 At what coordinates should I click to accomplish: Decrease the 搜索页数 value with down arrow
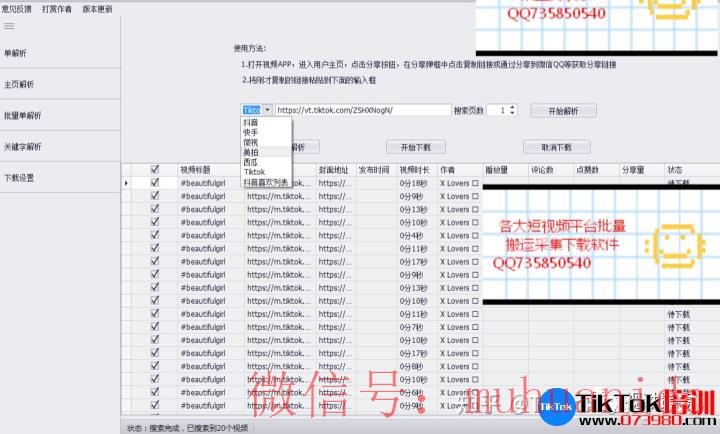512,113
